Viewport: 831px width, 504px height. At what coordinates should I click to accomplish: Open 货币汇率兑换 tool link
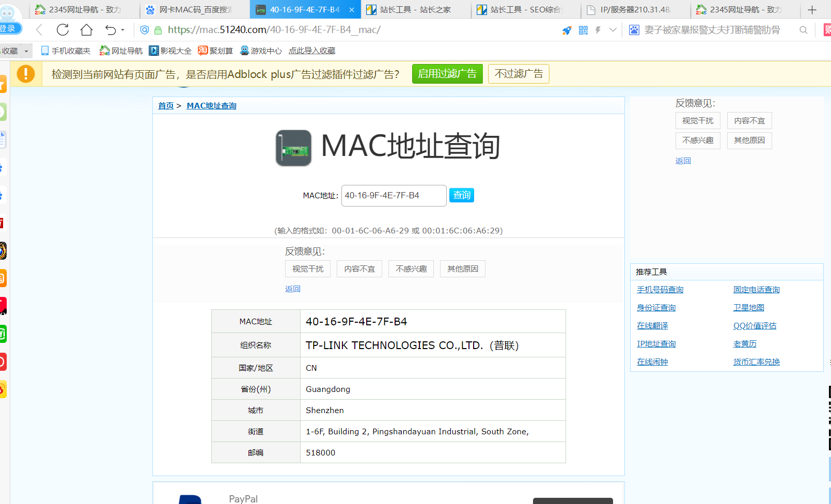point(757,362)
